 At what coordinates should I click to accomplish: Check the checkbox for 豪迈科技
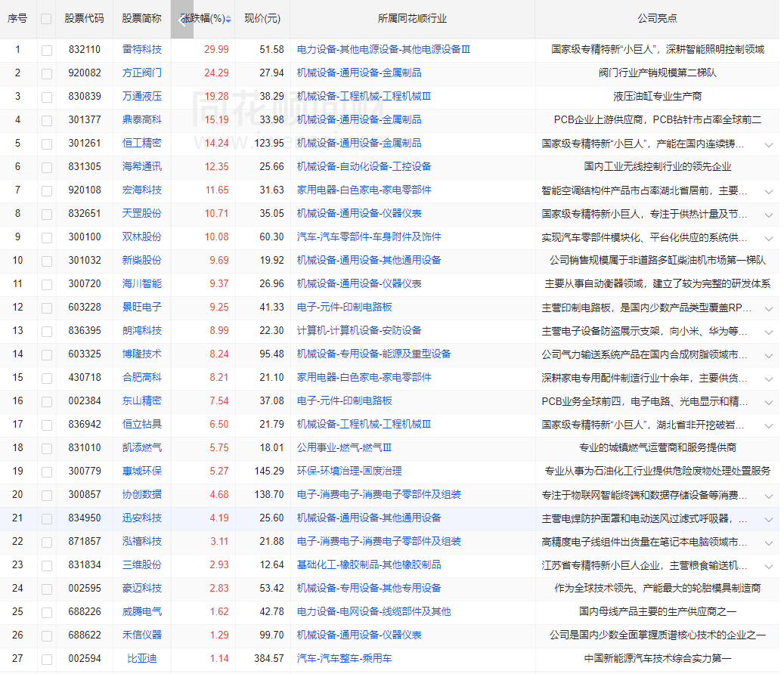[47, 589]
